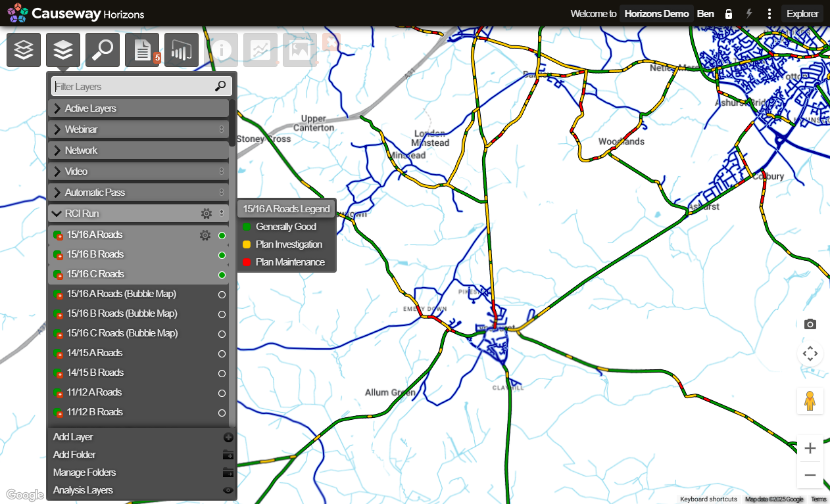This screenshot has height=504, width=830.
Task: Click the Filter Layers input field
Action: [132, 87]
